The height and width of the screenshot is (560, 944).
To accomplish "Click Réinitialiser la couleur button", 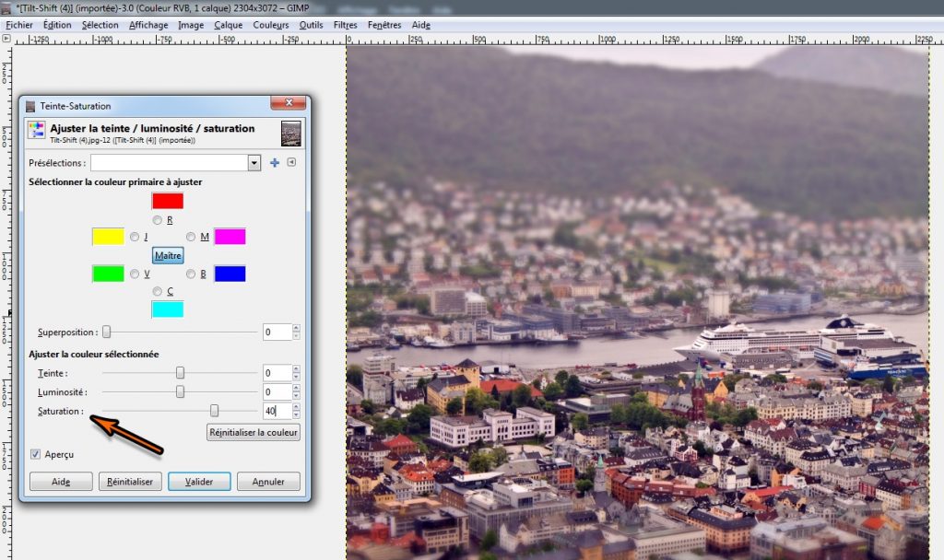I will click(x=254, y=432).
